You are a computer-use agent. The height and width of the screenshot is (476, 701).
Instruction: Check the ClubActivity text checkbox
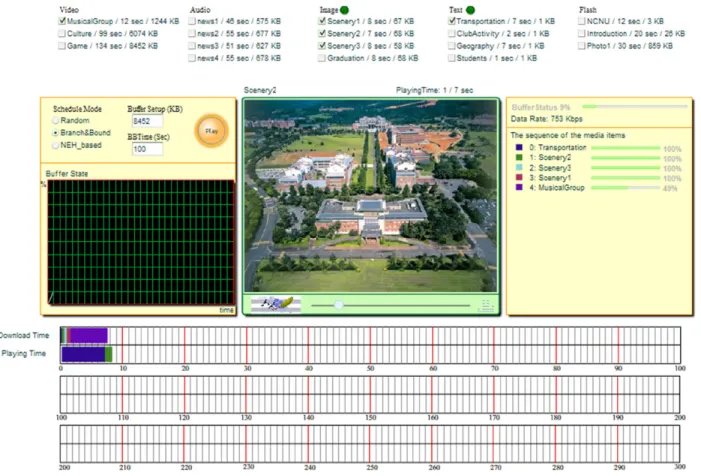point(452,34)
